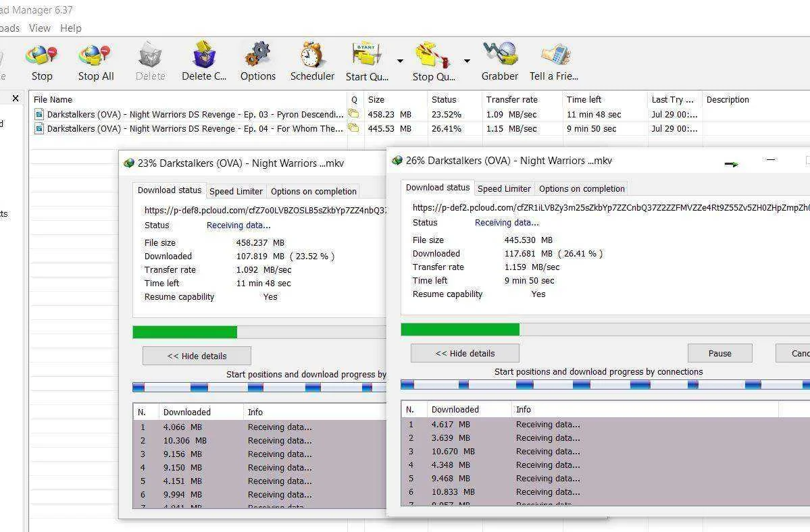Select connection 6 row with 10.833 MB
810x532 pixels.
pyautogui.click(x=605, y=492)
